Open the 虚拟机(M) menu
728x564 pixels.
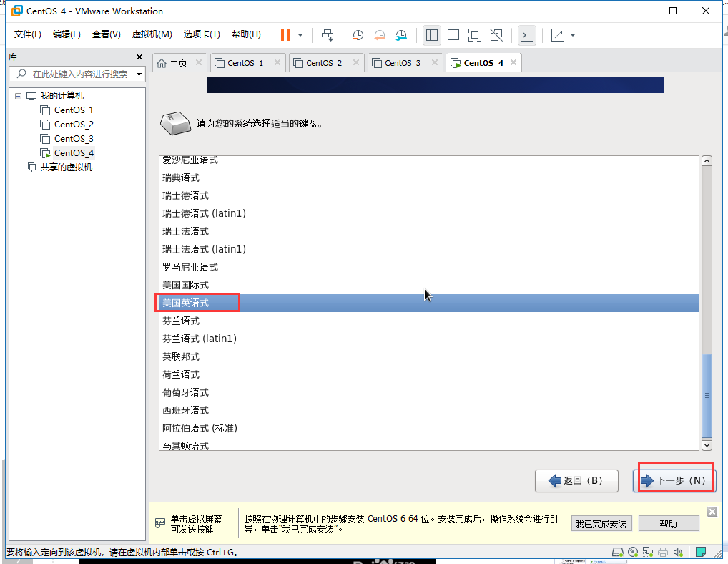(152, 34)
